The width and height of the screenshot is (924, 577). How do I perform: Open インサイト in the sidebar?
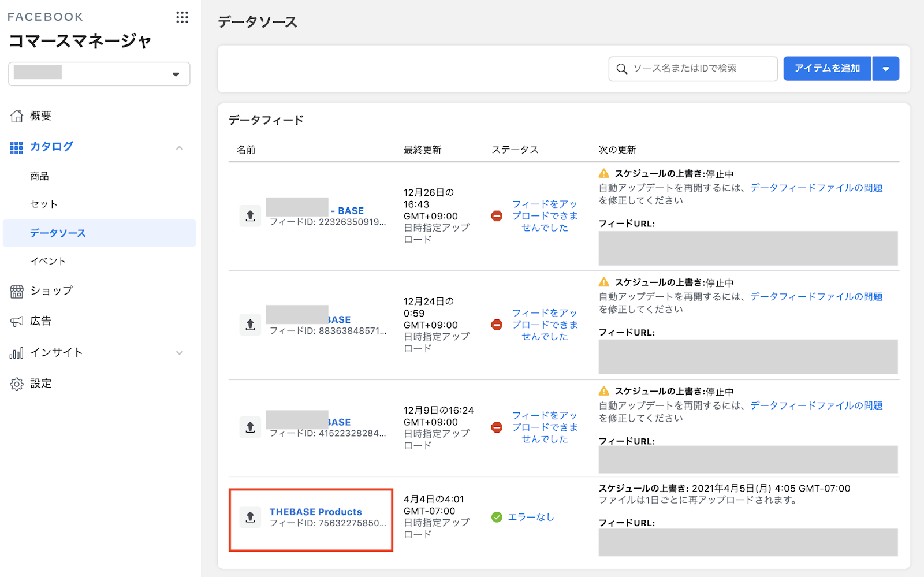click(57, 352)
